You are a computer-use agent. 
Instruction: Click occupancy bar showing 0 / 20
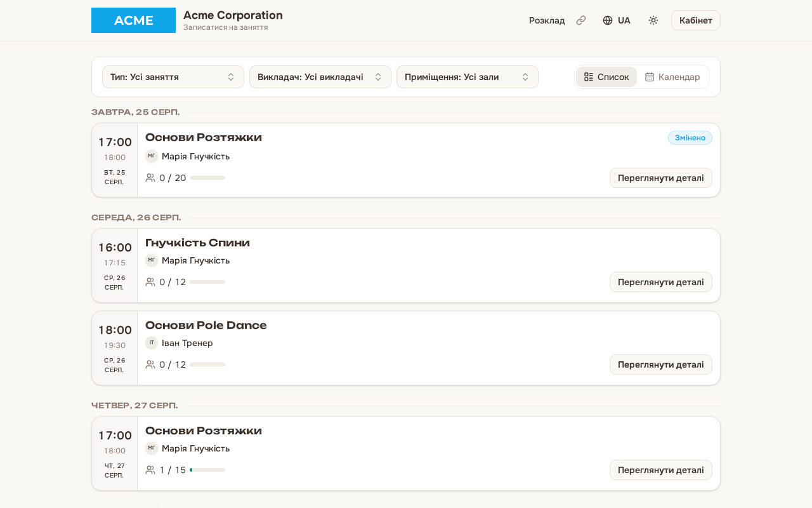tap(207, 178)
